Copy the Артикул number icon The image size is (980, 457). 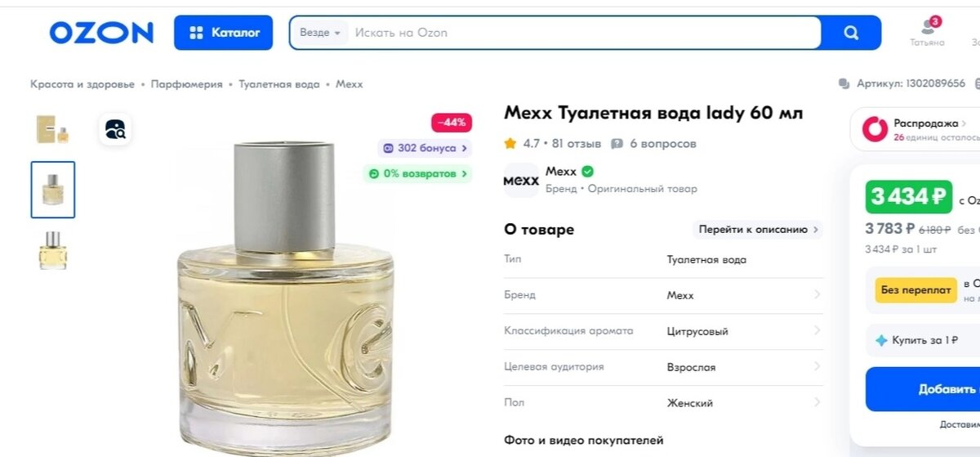tap(844, 84)
